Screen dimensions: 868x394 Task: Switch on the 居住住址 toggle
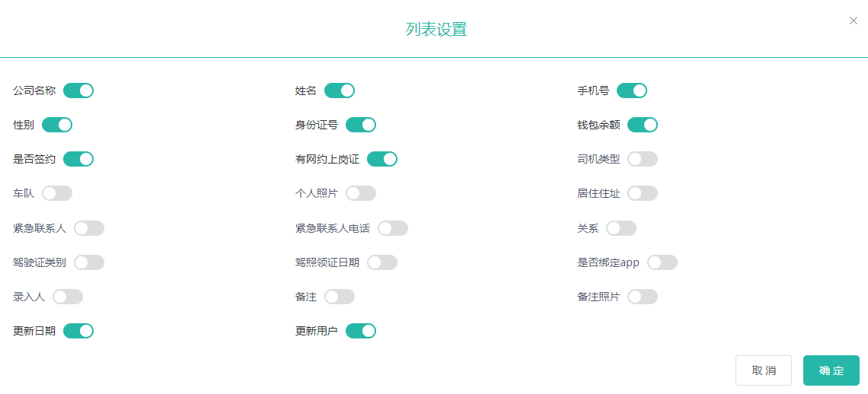point(643,194)
